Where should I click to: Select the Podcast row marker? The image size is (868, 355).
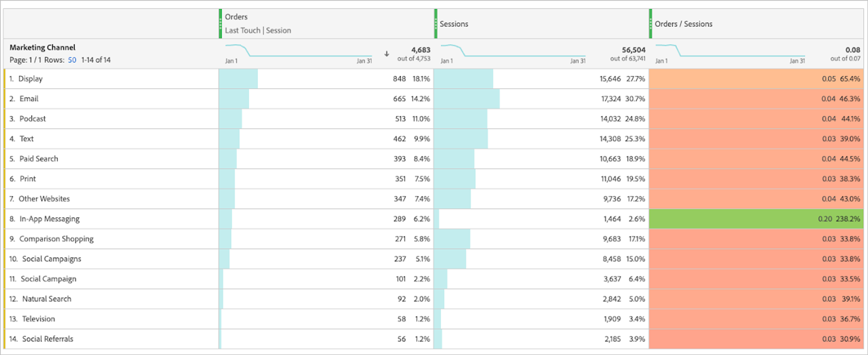5,119
